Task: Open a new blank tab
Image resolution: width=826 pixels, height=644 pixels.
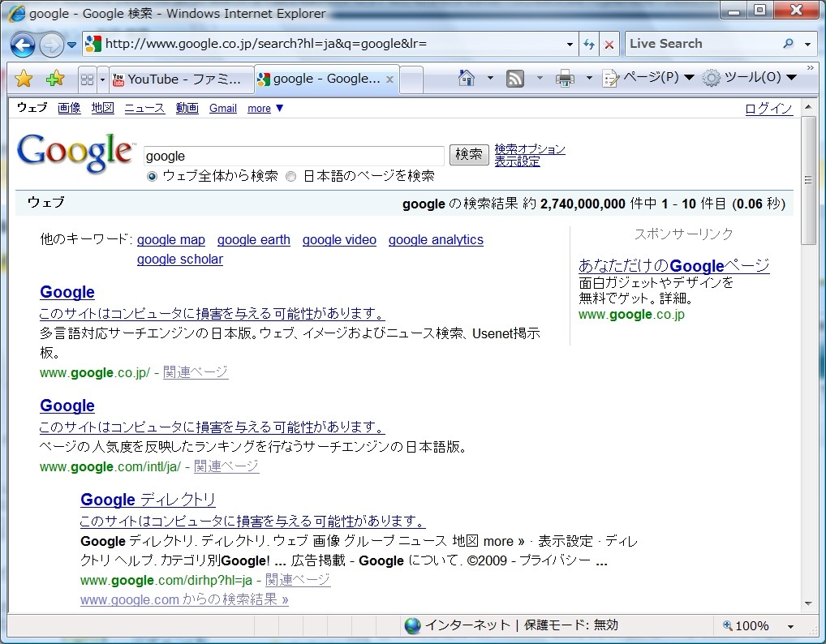Action: (x=412, y=79)
